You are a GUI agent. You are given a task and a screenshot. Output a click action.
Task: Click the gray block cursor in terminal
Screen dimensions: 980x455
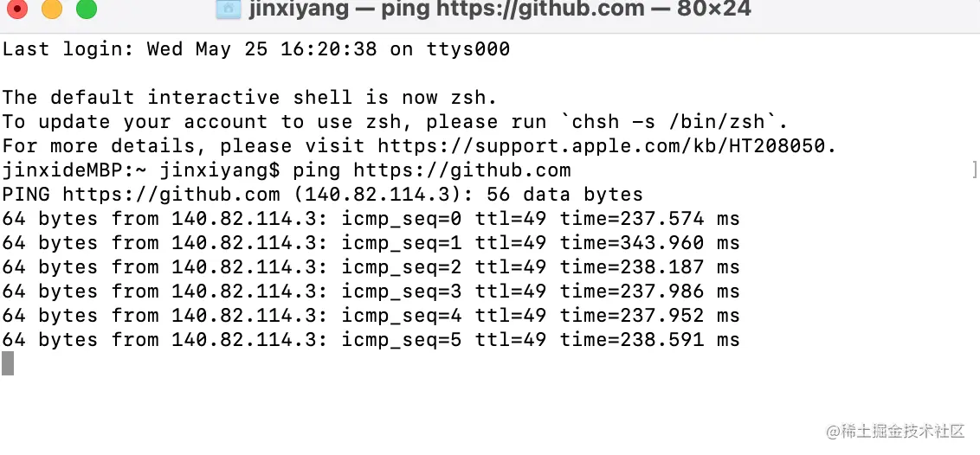tap(8, 363)
